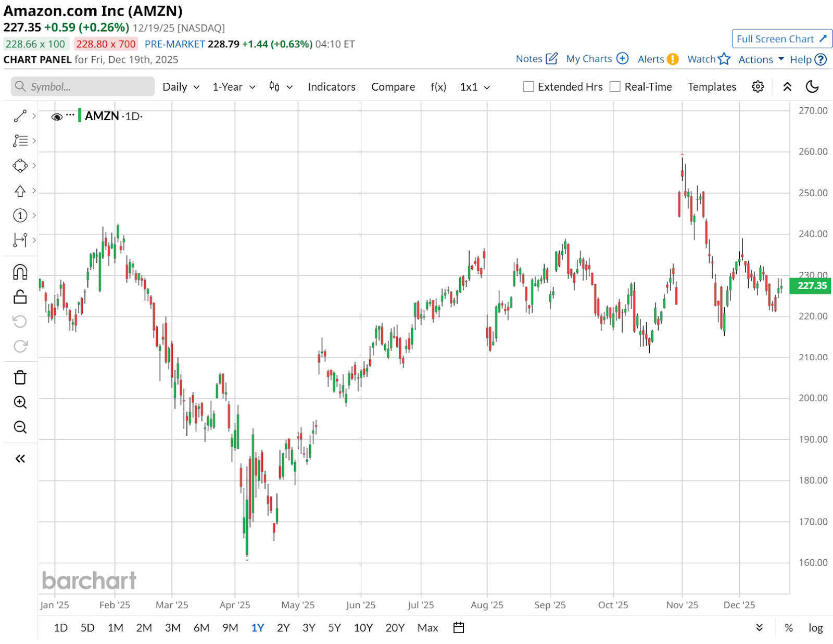Viewport: 833px width, 644px height.
Task: Toggle AMZN series visibility eye icon
Action: (57, 117)
